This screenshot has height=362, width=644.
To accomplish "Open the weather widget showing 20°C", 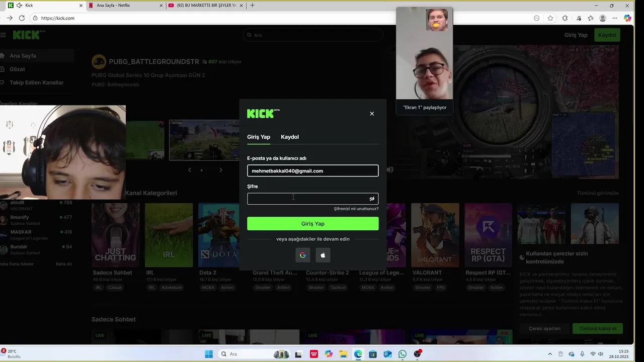I will coord(11,354).
